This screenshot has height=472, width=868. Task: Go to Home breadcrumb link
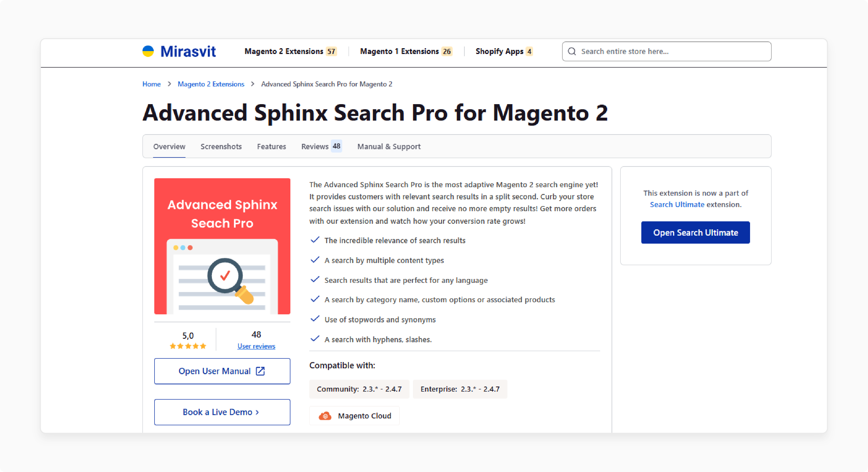[x=151, y=84]
